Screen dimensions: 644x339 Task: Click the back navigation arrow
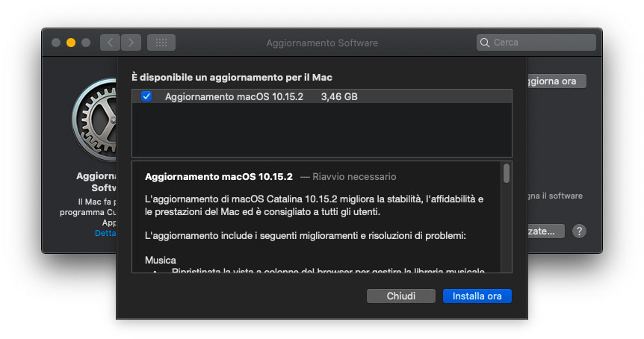click(x=110, y=43)
